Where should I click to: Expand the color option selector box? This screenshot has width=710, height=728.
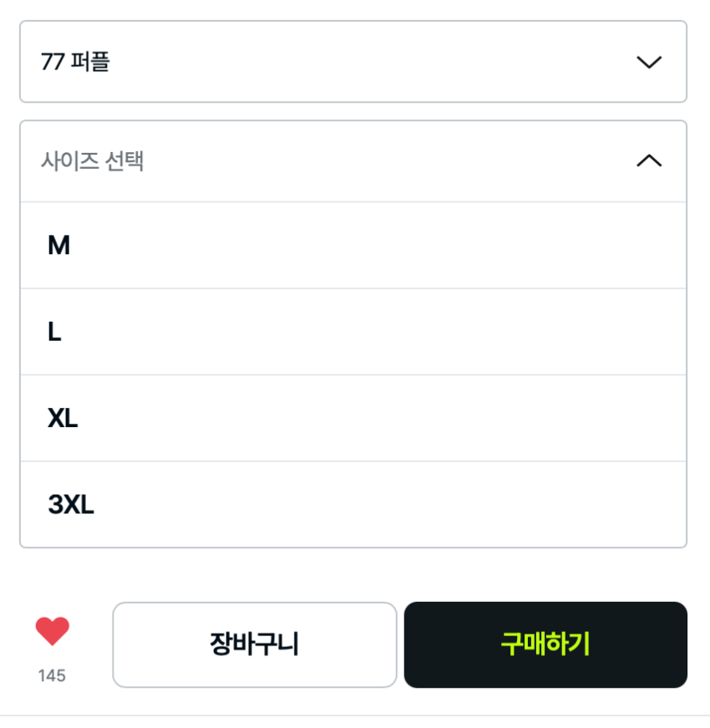[352, 62]
